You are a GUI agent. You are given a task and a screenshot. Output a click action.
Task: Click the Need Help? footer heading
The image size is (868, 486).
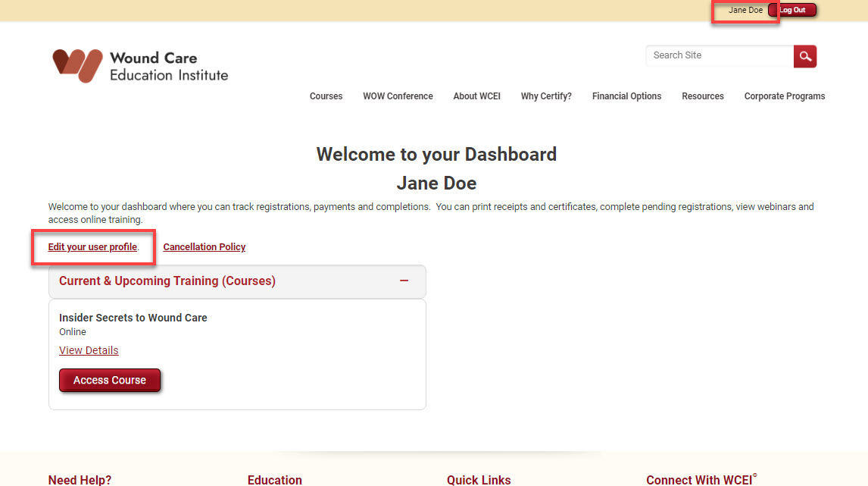[x=80, y=479]
